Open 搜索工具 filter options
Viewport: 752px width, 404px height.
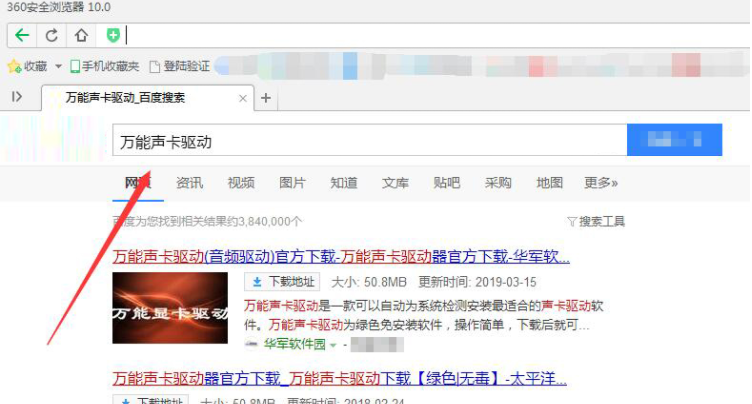tap(595, 221)
